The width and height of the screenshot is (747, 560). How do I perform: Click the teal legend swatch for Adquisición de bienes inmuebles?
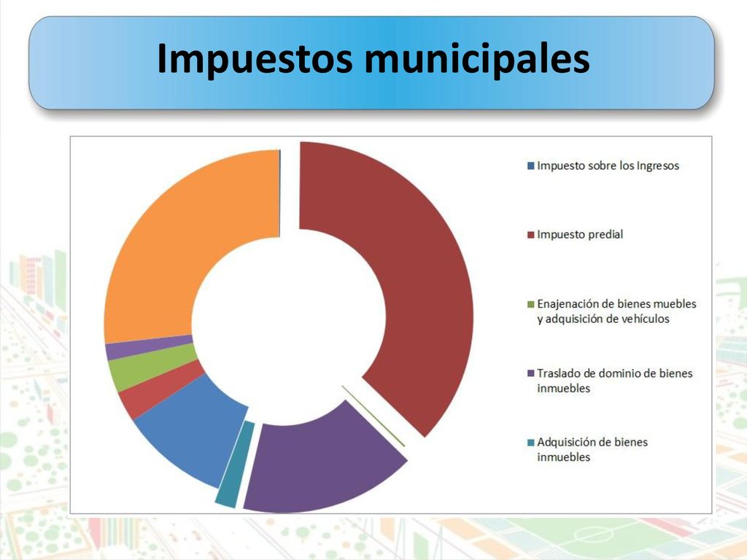click(531, 443)
